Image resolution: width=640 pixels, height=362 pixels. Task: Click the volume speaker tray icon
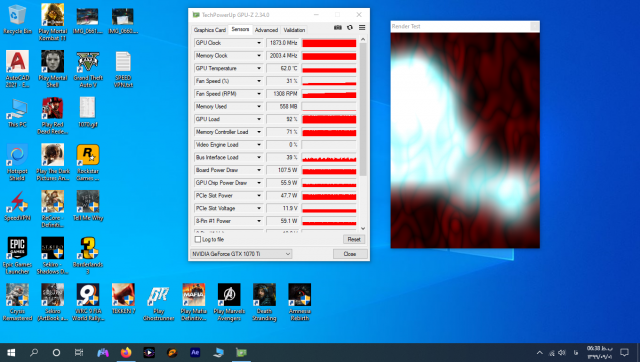562,353
